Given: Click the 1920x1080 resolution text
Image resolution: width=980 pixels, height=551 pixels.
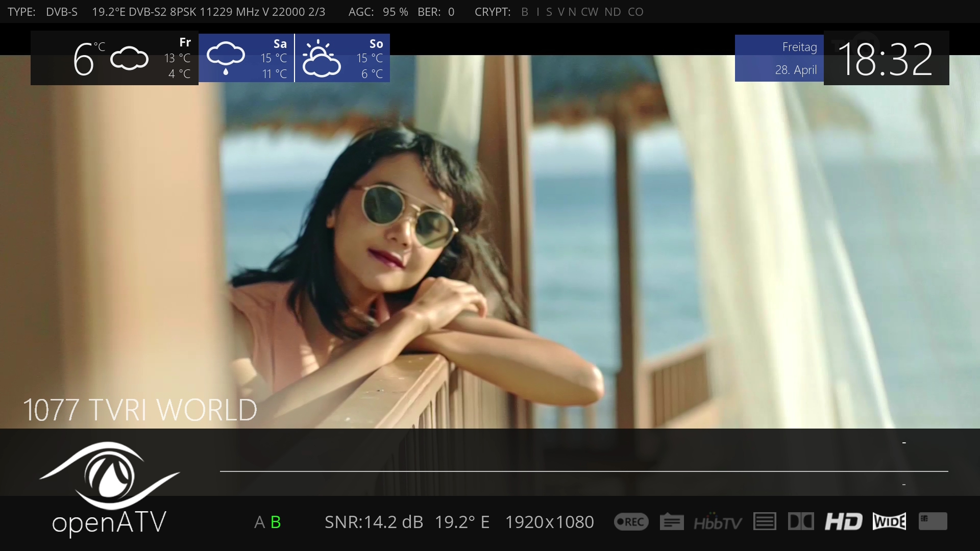Looking at the screenshot, I should pyautogui.click(x=549, y=522).
